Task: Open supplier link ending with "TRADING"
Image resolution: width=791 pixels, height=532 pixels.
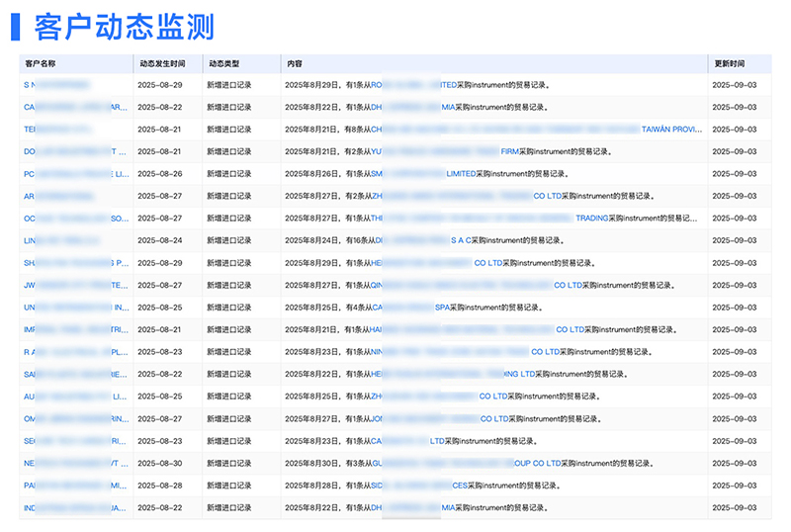Action: tap(489, 219)
